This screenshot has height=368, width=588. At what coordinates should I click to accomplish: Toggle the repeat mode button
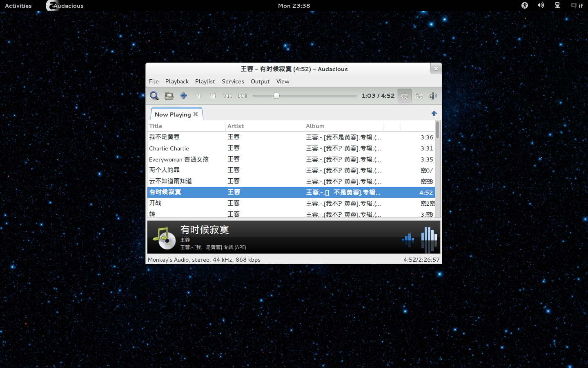point(405,96)
